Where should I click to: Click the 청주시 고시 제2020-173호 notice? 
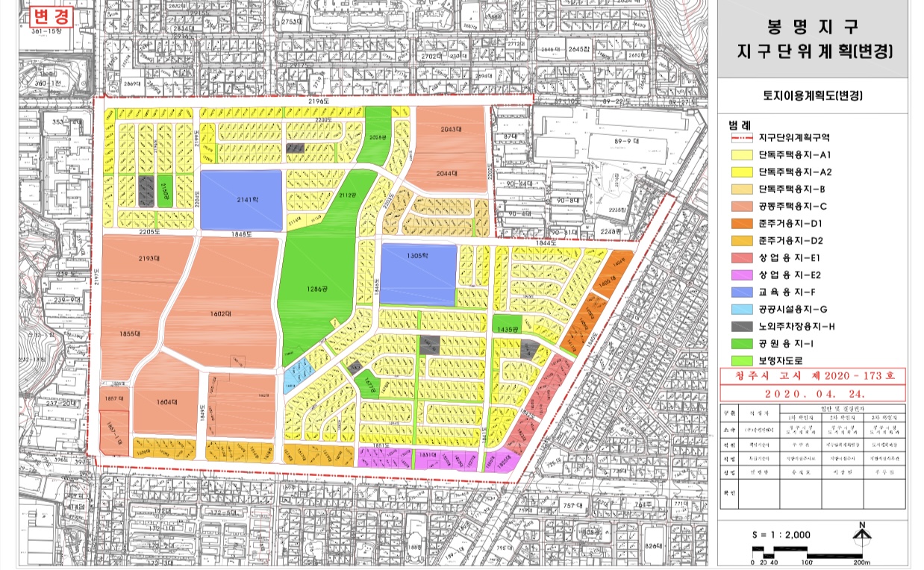click(814, 375)
